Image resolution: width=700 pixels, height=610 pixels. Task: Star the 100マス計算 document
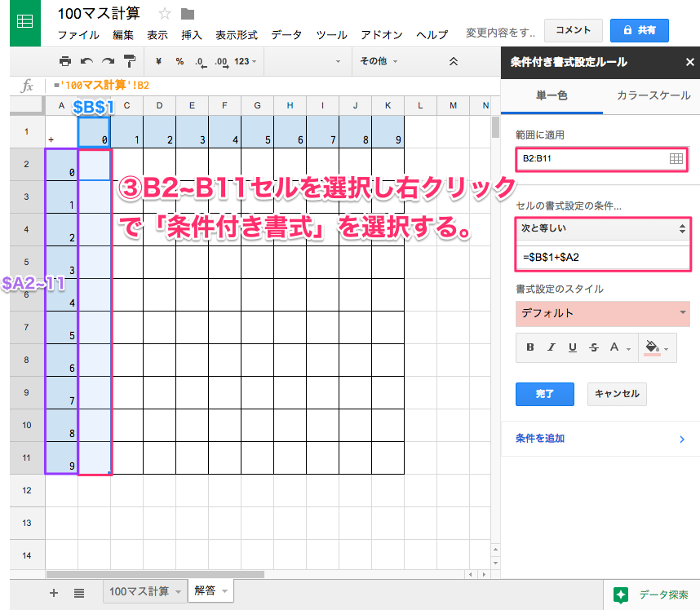click(x=165, y=14)
